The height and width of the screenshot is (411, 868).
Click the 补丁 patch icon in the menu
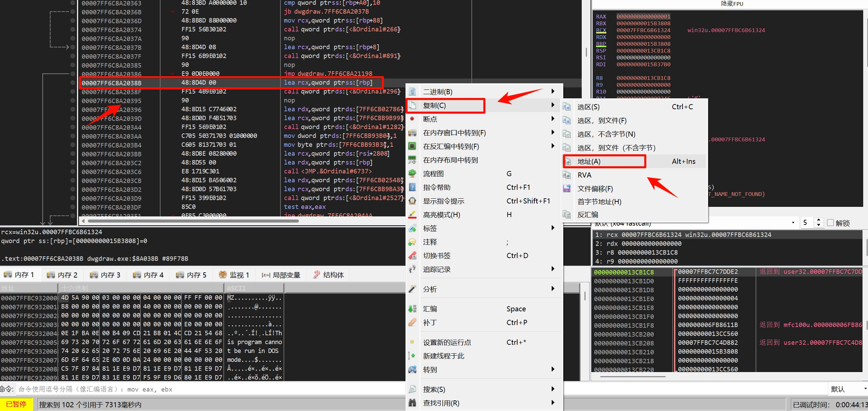click(412, 322)
